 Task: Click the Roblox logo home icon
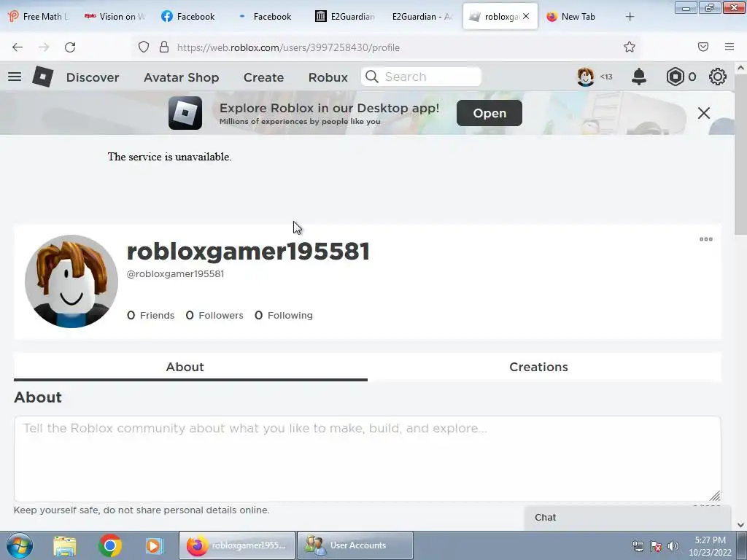(42, 76)
